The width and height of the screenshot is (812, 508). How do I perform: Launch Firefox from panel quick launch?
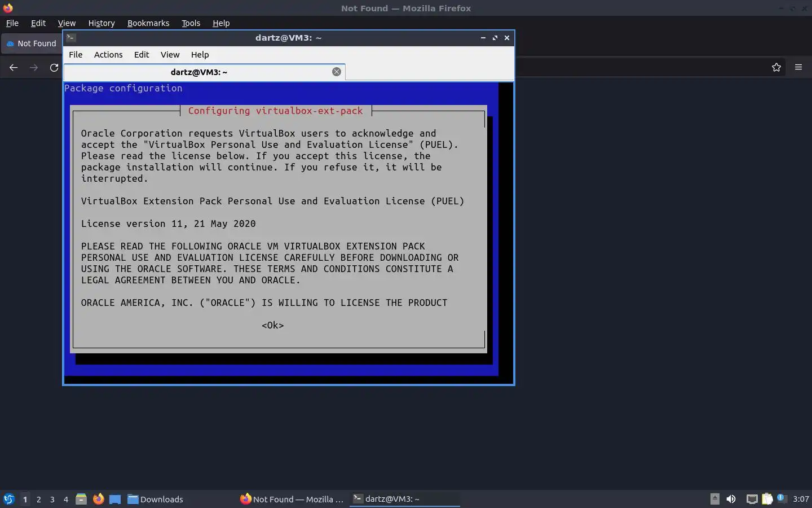[98, 499]
